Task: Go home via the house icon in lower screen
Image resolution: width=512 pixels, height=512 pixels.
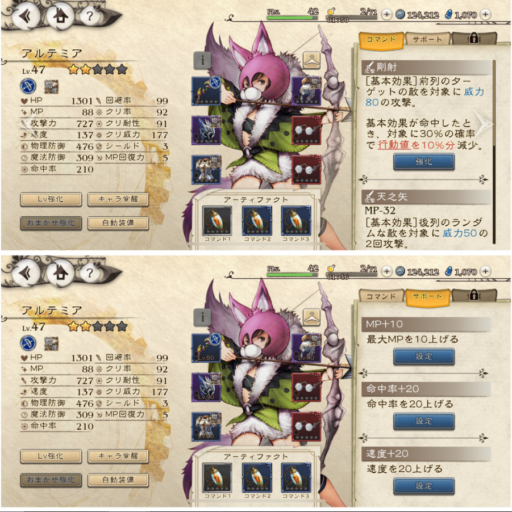Action: coord(60,273)
